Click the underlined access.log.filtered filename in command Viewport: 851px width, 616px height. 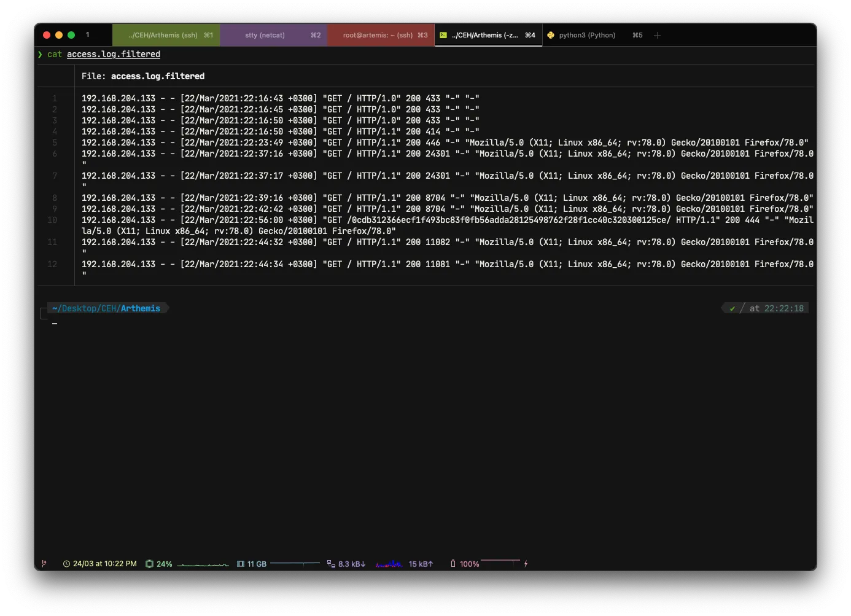point(114,54)
